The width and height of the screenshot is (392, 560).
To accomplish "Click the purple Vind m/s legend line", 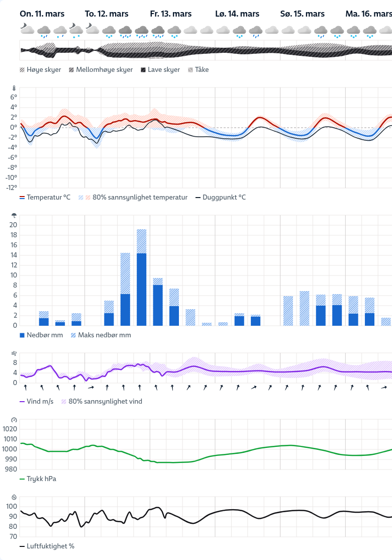I will 22,402.
